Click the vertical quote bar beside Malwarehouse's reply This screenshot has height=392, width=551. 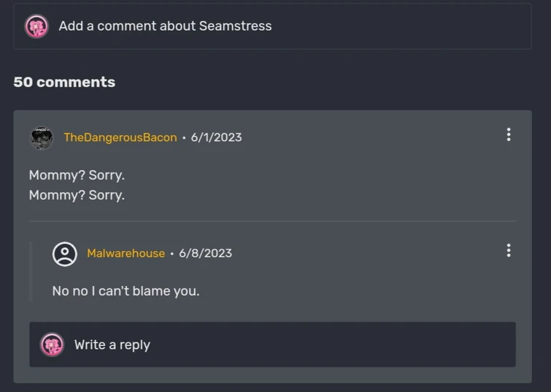pos(31,271)
